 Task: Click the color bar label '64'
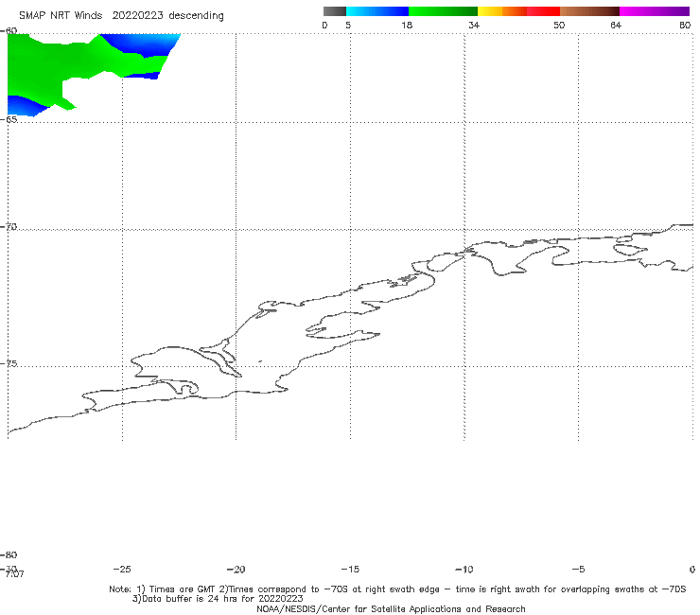(x=616, y=26)
